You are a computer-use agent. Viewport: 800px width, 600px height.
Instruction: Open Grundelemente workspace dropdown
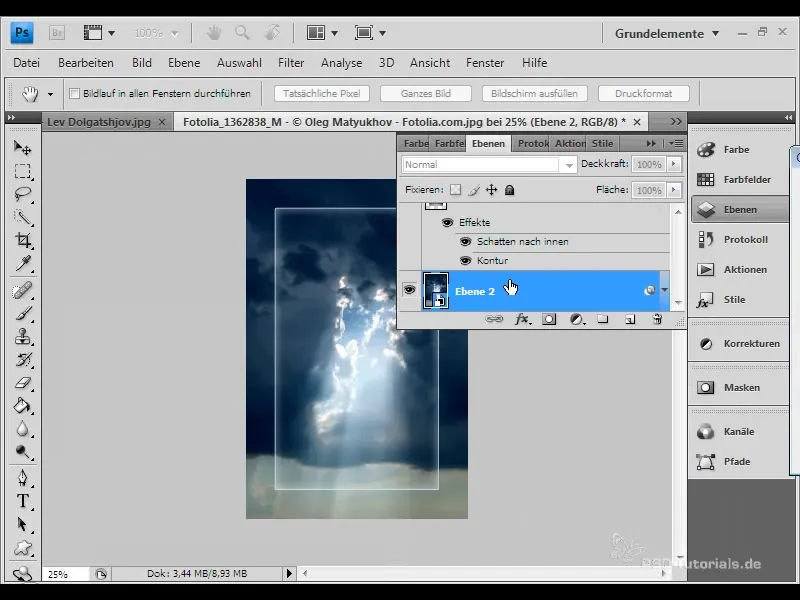tap(667, 34)
